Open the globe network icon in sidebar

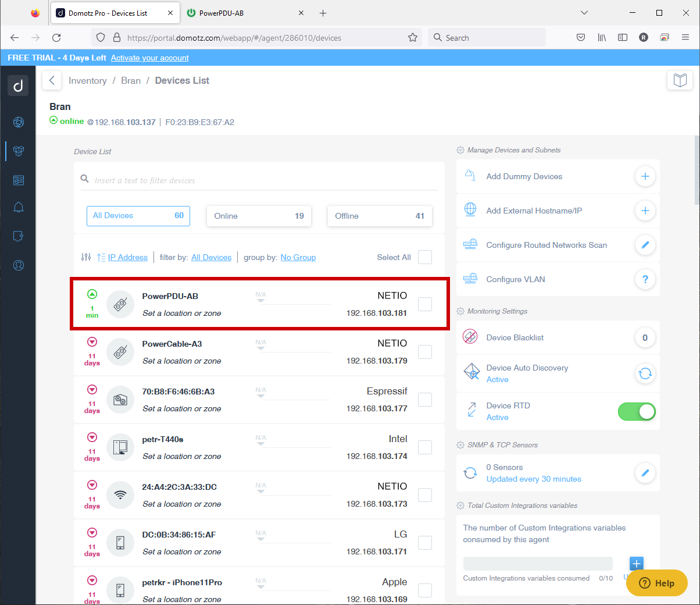click(19, 122)
